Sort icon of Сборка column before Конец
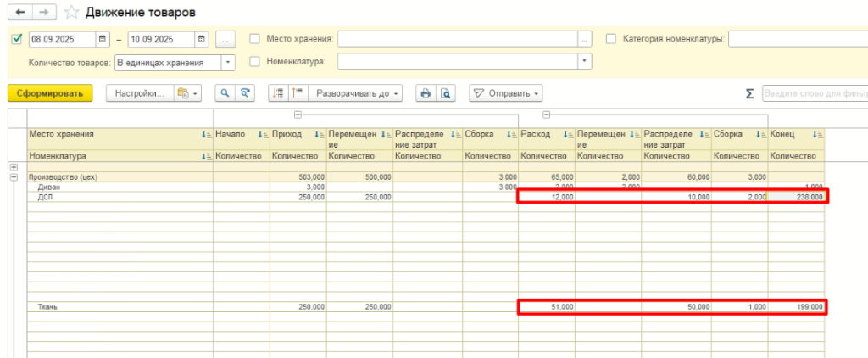This screenshot has width=868, height=358. [x=761, y=134]
